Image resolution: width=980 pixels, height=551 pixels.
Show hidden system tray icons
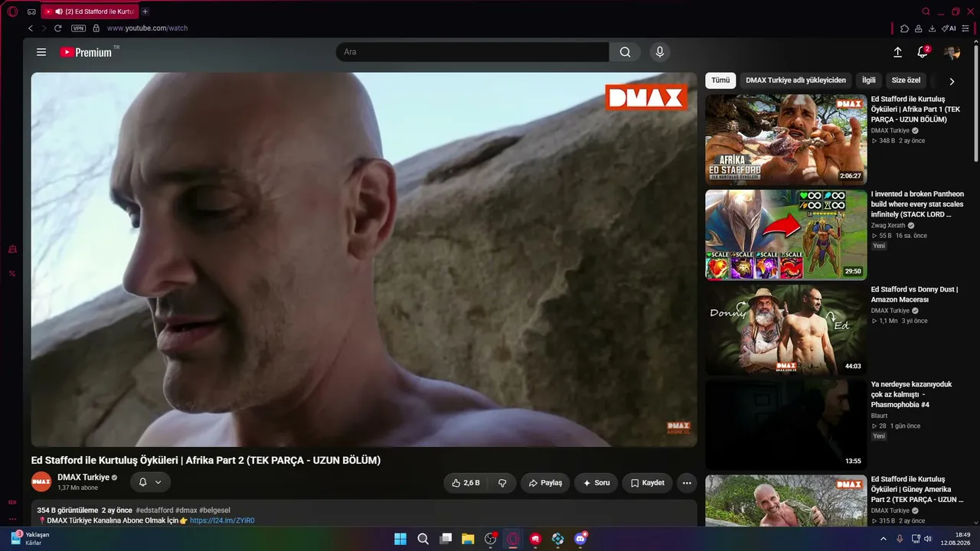(883, 539)
